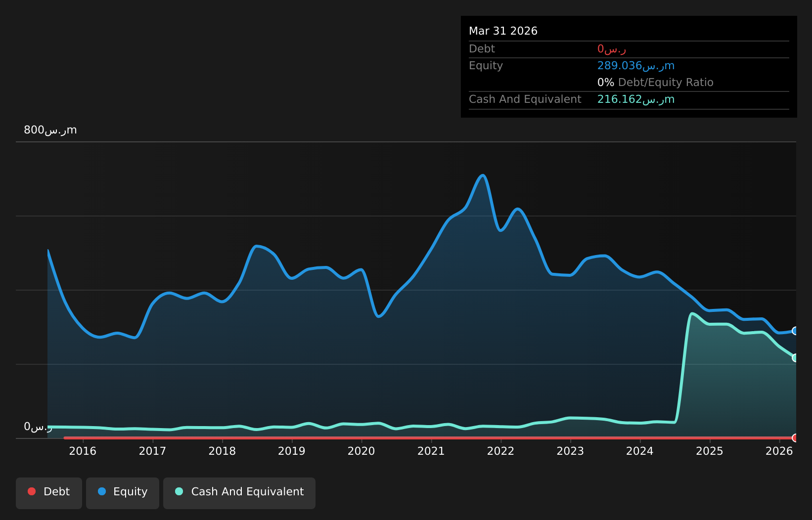Click the tooltip Debt row label
Screen dimensions: 812x520
click(482, 49)
